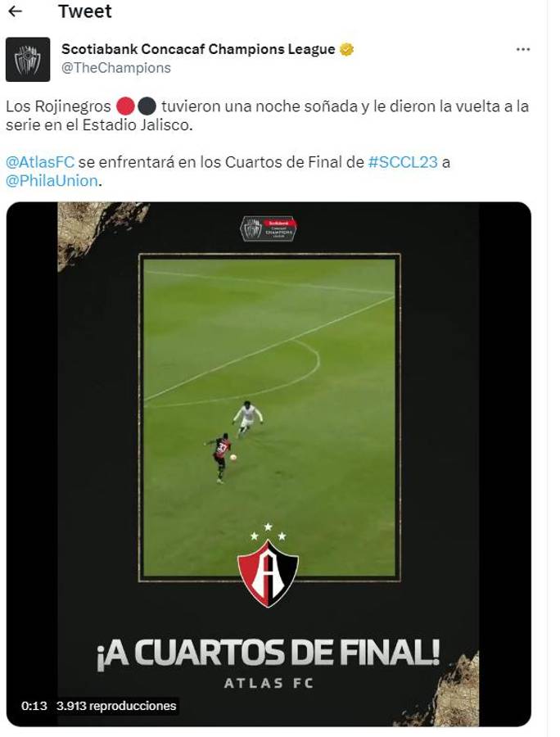Play the Atlas FC video
560x737 pixels.
point(269,464)
